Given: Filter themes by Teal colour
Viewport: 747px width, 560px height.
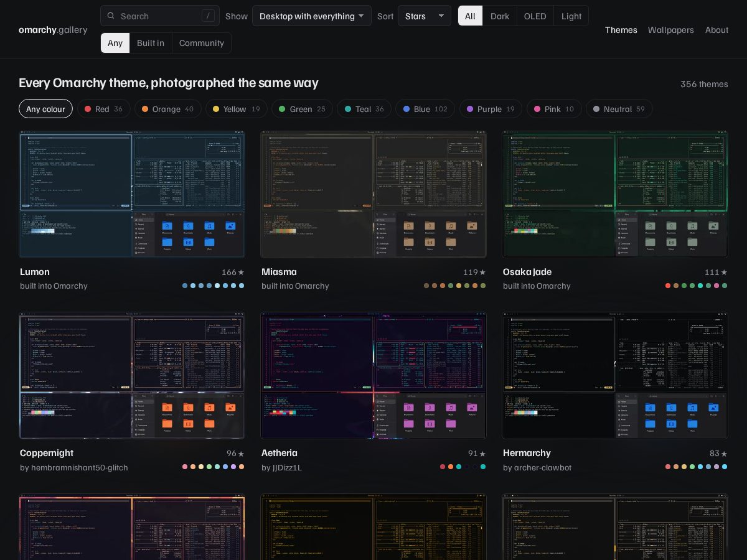Looking at the screenshot, I should 364,109.
